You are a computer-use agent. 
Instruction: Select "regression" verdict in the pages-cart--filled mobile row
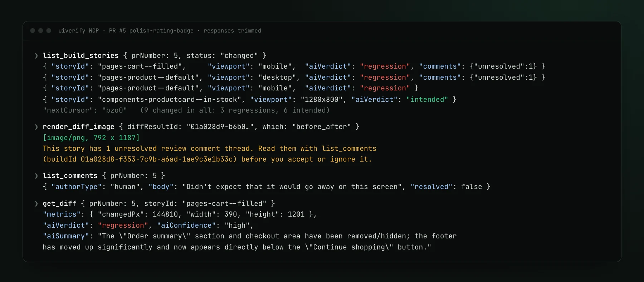click(x=385, y=66)
